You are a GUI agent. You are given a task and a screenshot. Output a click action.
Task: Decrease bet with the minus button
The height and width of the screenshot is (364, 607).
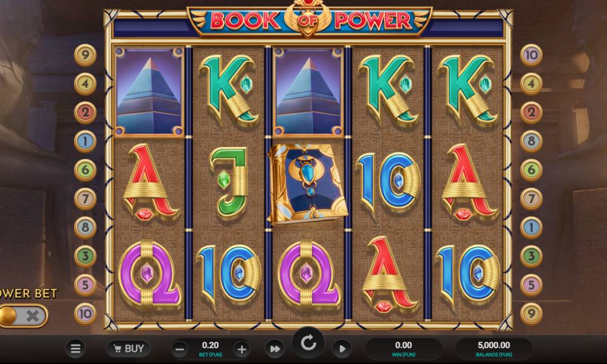(180, 349)
